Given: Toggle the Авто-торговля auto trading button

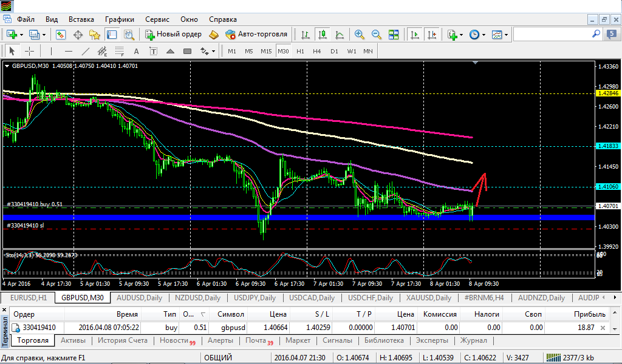Looking at the screenshot, I should pos(256,35).
